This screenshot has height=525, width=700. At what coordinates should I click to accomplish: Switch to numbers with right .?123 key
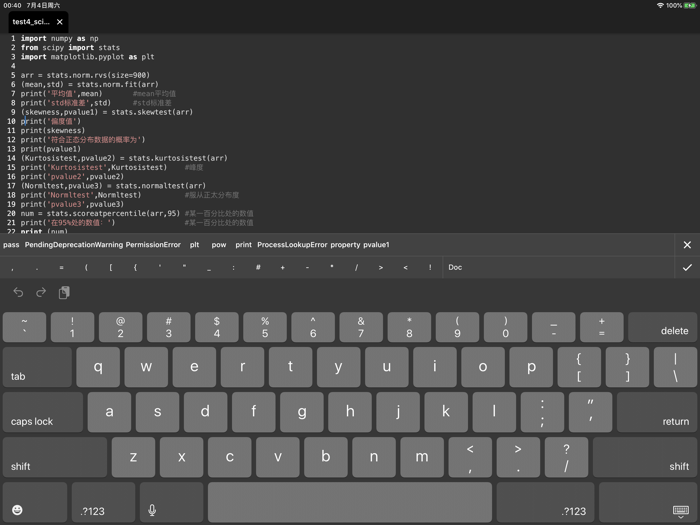pyautogui.click(x=545, y=502)
